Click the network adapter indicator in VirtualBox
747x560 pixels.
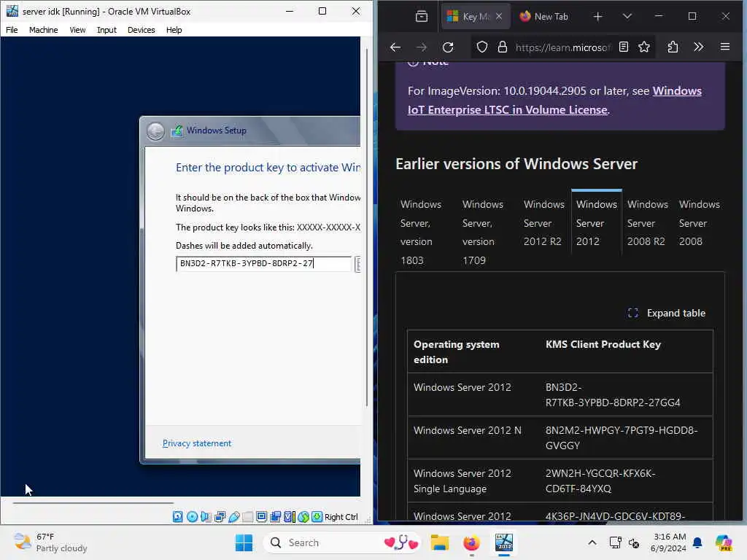(x=220, y=517)
